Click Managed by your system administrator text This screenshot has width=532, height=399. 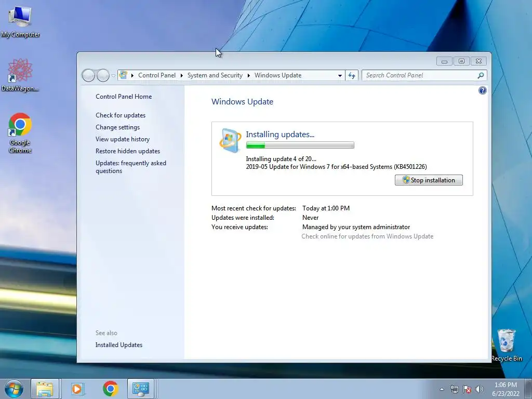(x=356, y=227)
